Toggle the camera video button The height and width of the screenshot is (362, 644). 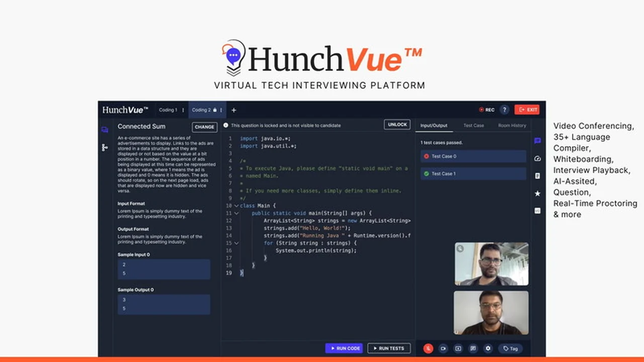tap(443, 348)
